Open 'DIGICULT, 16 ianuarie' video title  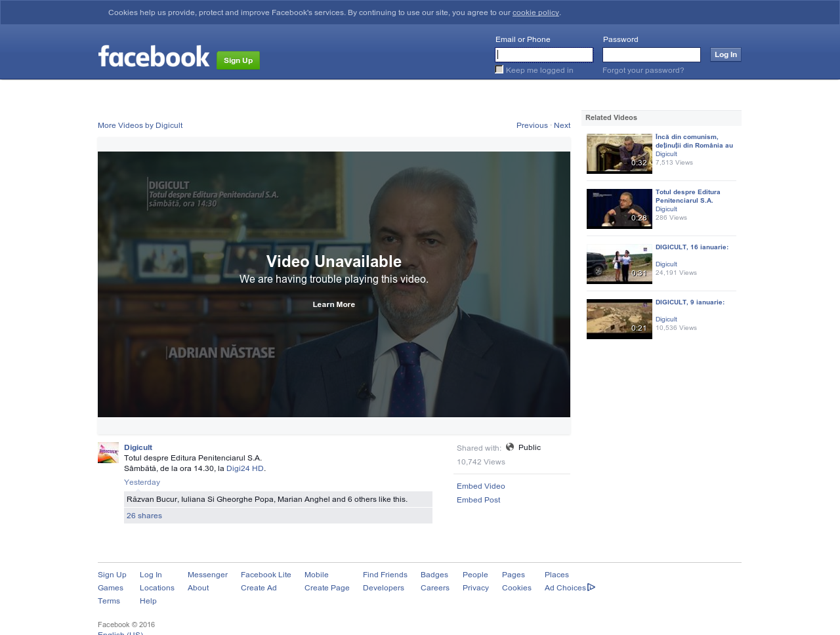pyautogui.click(x=692, y=247)
